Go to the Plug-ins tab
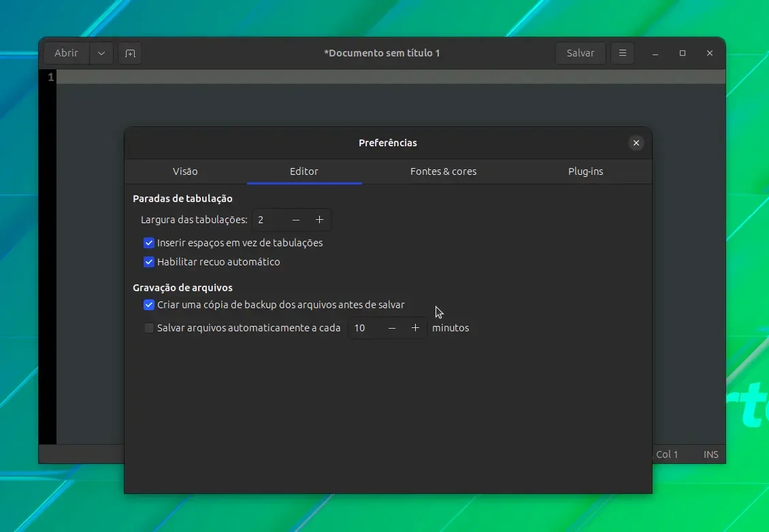Screen dimensions: 769x532 [585, 171]
